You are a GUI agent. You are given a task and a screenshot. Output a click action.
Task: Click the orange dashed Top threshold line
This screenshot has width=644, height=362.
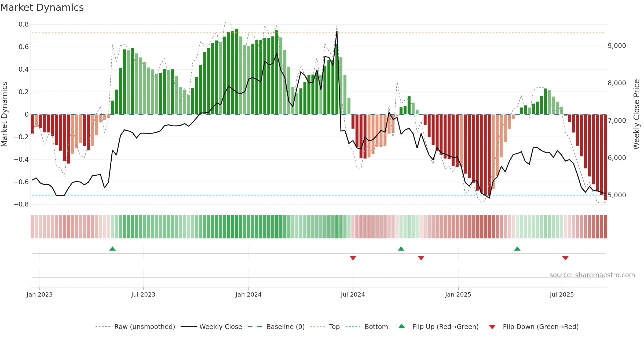[x=318, y=33]
